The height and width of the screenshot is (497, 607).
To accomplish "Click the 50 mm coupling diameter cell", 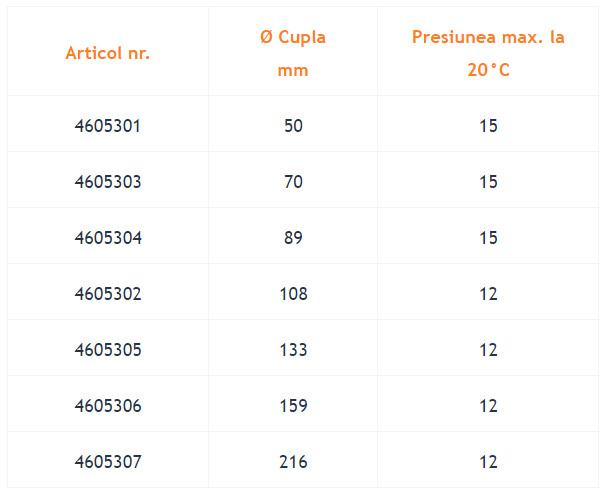I will tap(293, 126).
